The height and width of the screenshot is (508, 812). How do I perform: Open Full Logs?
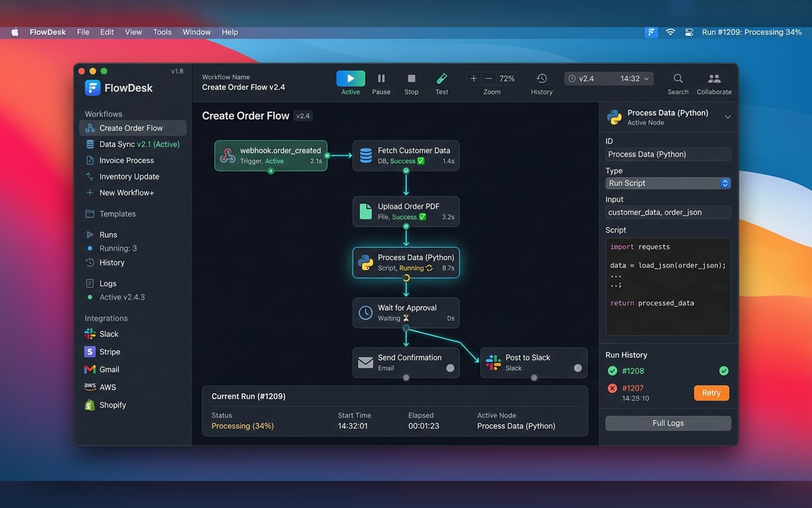click(668, 423)
